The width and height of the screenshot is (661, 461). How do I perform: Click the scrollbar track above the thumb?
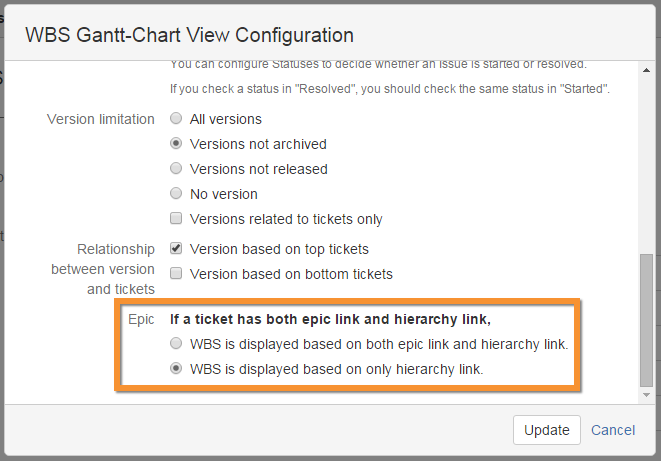(x=647, y=160)
